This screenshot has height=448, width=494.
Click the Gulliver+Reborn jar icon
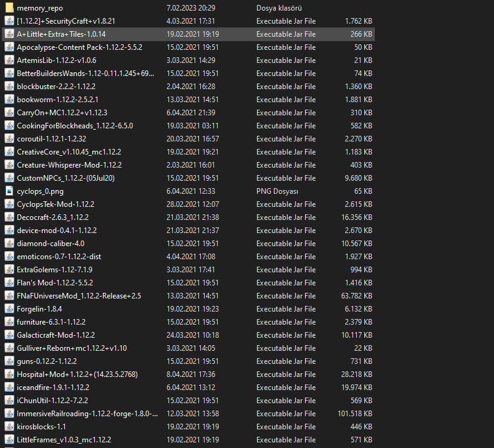pos(9,348)
